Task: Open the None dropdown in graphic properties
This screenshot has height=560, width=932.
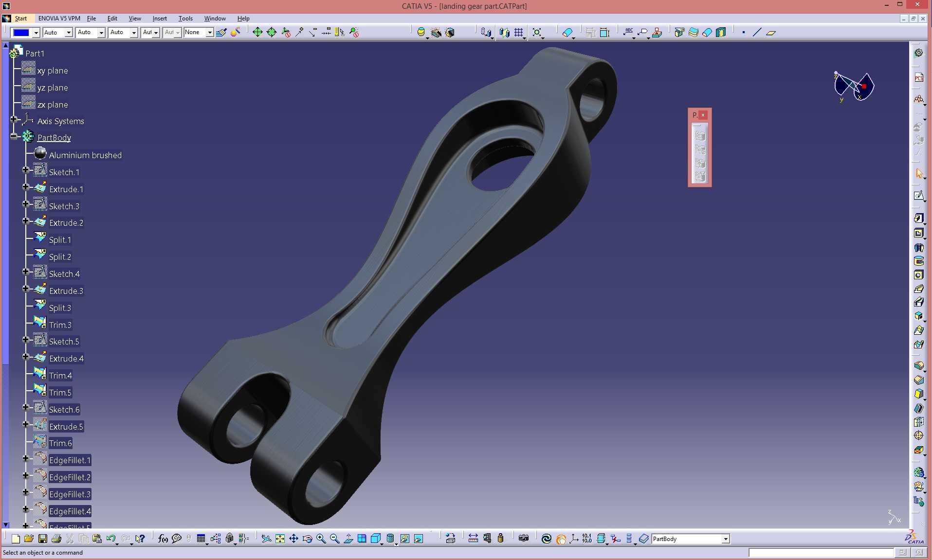Action: [210, 33]
